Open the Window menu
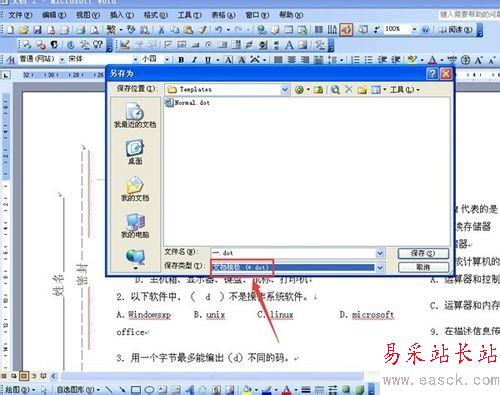 tap(257, 15)
